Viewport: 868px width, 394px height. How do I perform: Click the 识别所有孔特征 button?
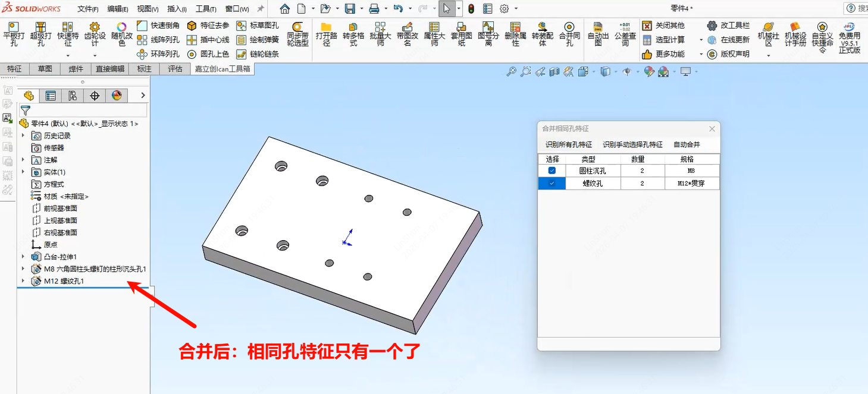tap(569, 144)
